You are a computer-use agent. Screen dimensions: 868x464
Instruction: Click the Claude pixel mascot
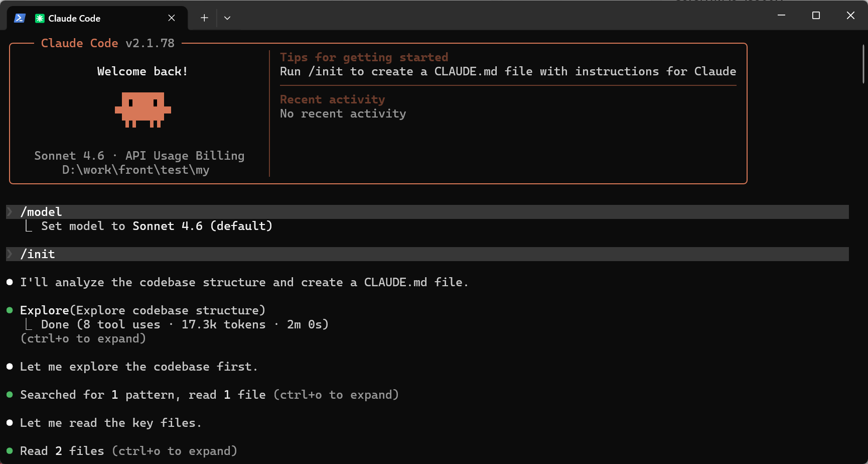143,109
